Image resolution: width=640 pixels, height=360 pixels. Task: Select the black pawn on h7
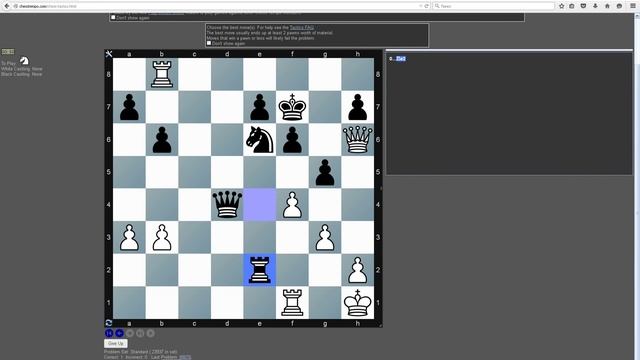click(x=358, y=107)
